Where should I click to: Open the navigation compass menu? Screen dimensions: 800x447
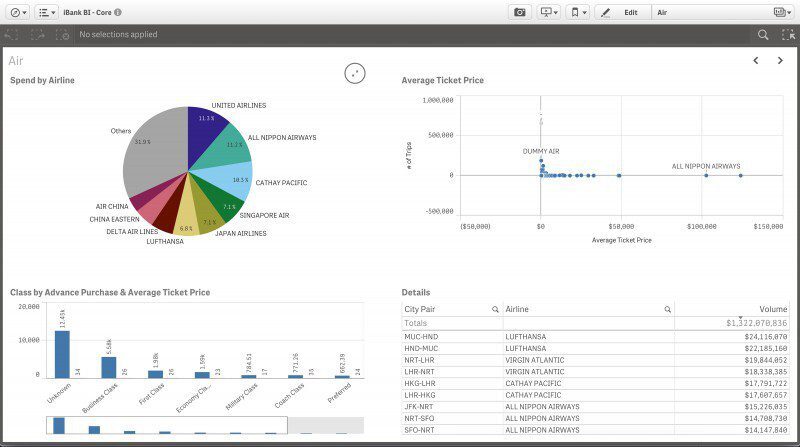17,12
